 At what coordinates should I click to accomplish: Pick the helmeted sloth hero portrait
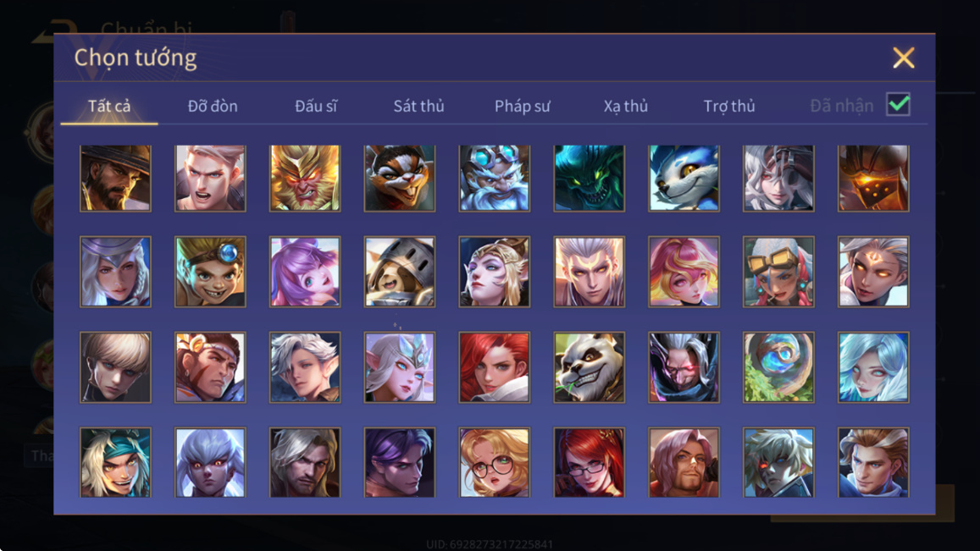tap(400, 272)
